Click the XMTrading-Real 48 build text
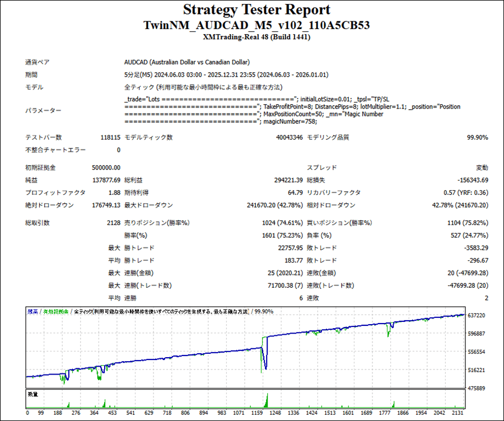Viewport: 504px width, 421px height. [256, 38]
